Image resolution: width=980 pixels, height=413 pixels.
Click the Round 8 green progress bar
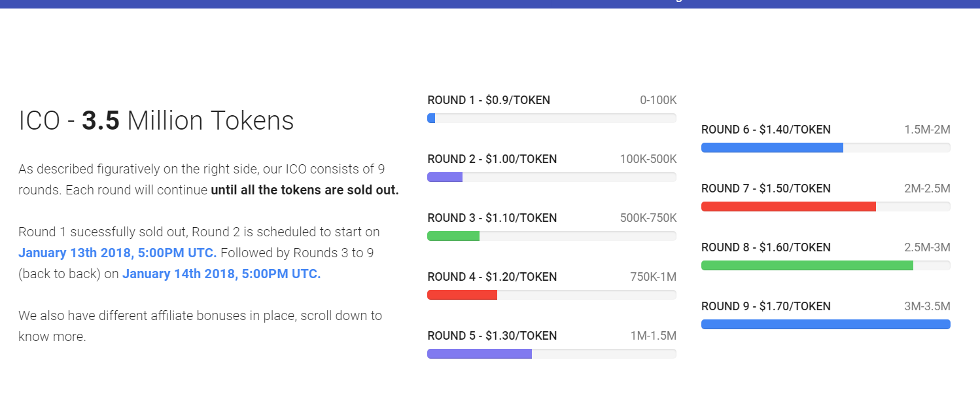[x=826, y=266]
